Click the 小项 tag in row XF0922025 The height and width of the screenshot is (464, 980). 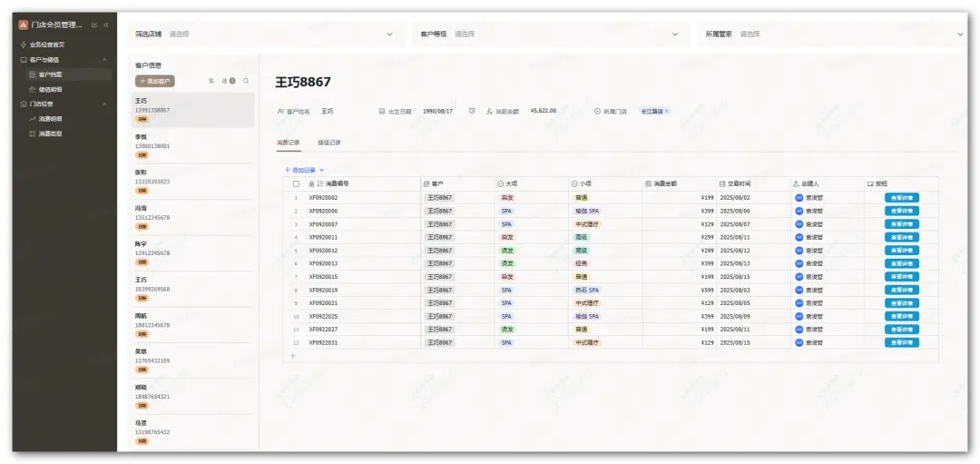click(586, 316)
